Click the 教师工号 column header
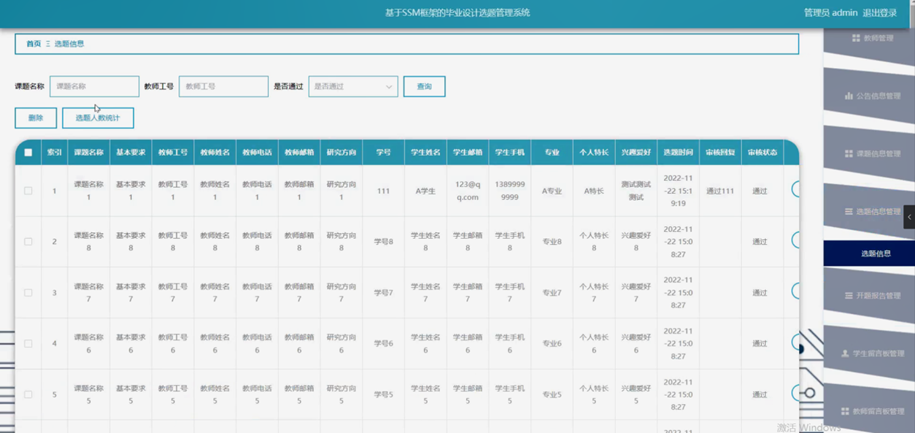 (x=173, y=152)
